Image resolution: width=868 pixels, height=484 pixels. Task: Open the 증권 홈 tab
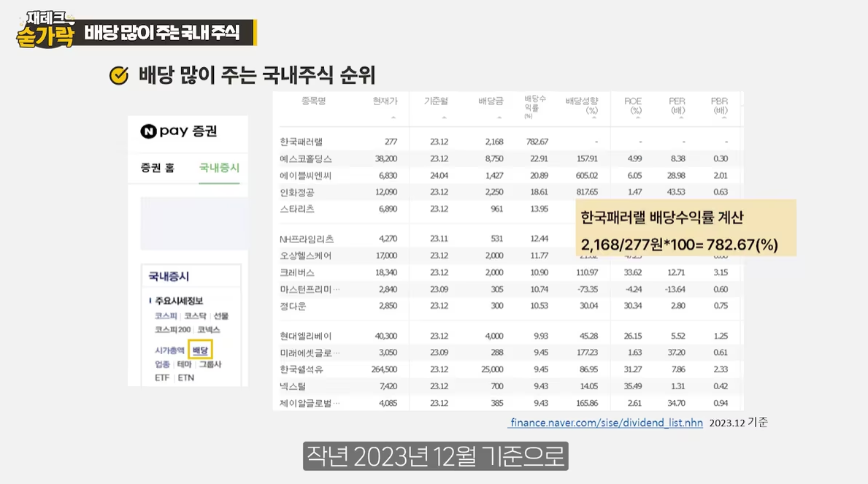(x=157, y=168)
